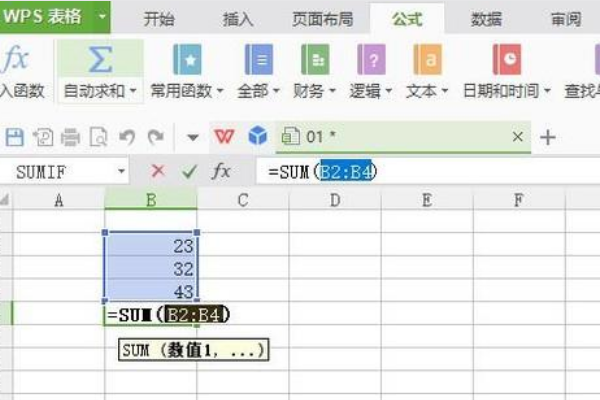Click the red WPS W icon
The width and height of the screenshot is (600, 400).
click(224, 137)
